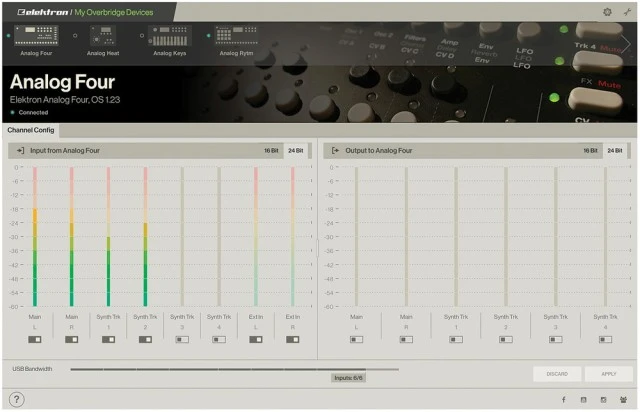
Task: Toggle input Main R channel
Action: coord(71,339)
